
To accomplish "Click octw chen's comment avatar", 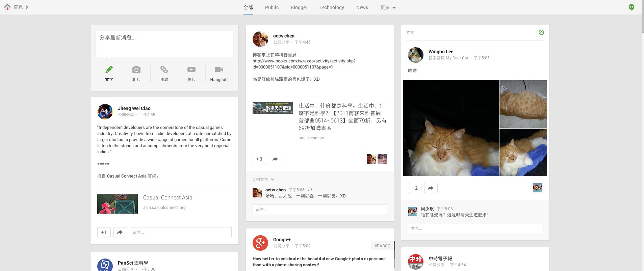I will pos(257,193).
